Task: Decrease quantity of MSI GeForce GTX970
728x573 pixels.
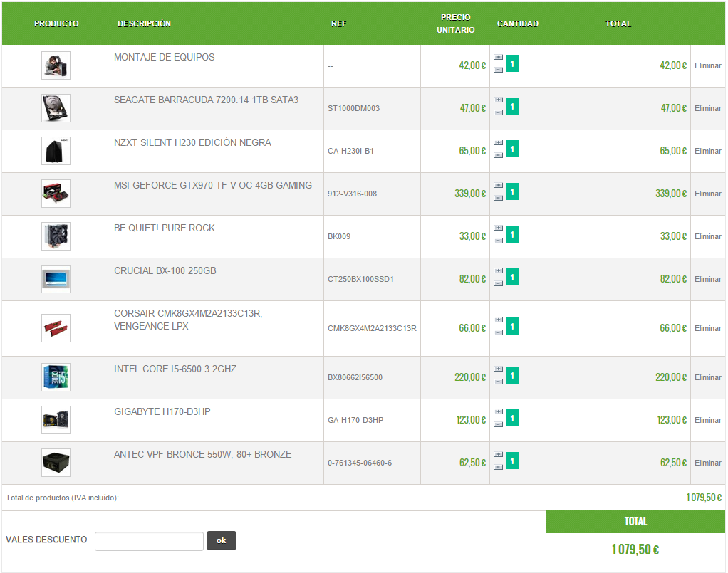Action: [x=498, y=198]
